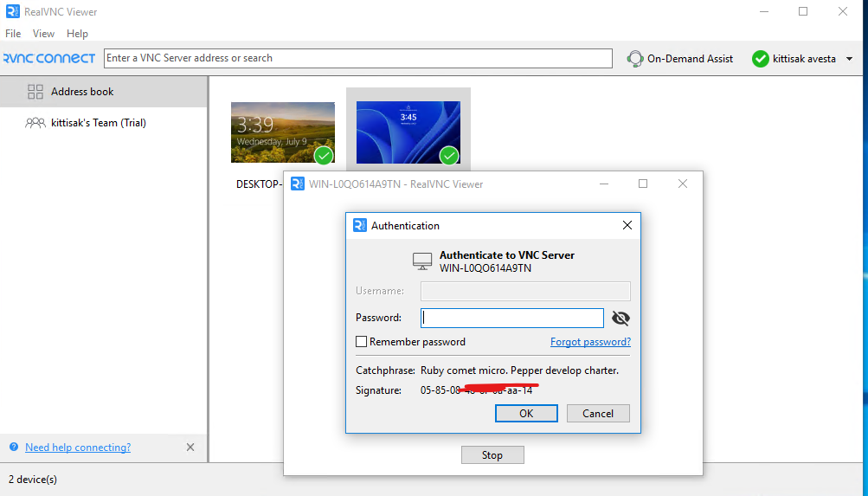Image resolution: width=868 pixels, height=496 pixels.
Task: Minimize the WIN-L0QO614A9TN viewer window
Action: coord(604,184)
